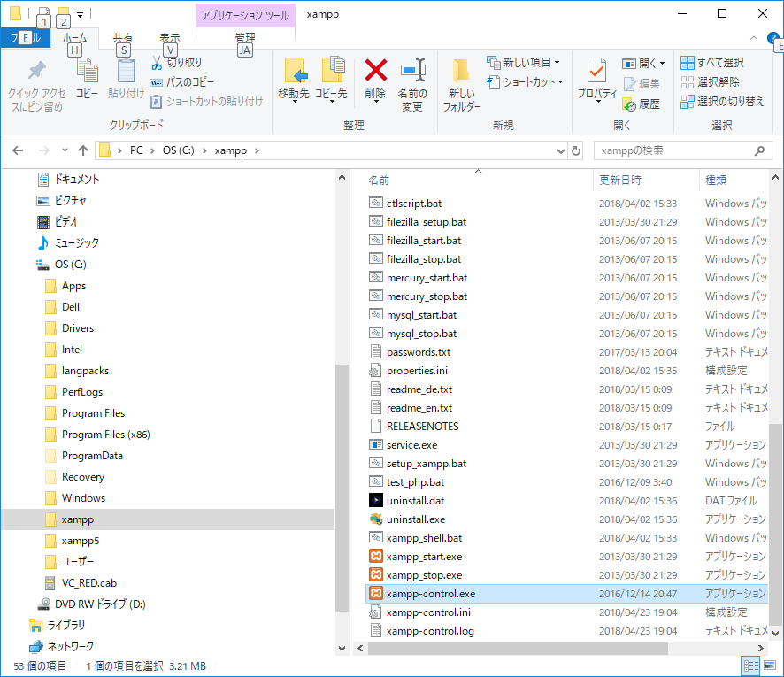
Task: Select ミュージック in the navigation pane
Action: click(x=76, y=243)
